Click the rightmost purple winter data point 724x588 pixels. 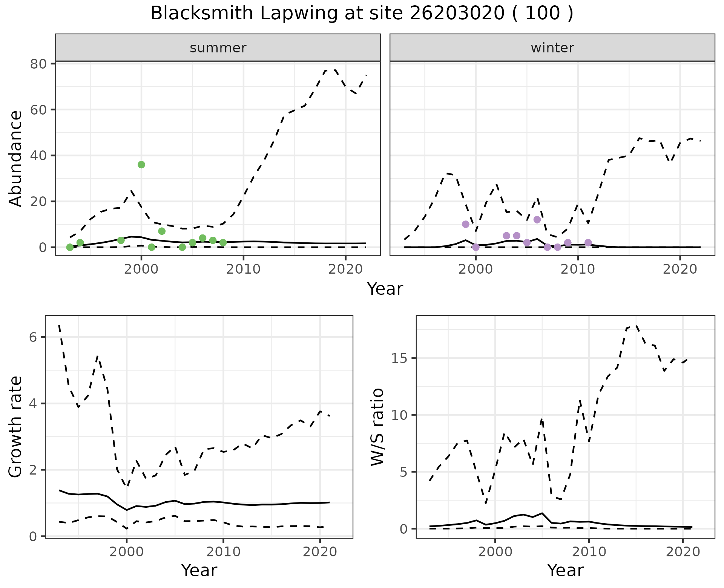coord(588,242)
